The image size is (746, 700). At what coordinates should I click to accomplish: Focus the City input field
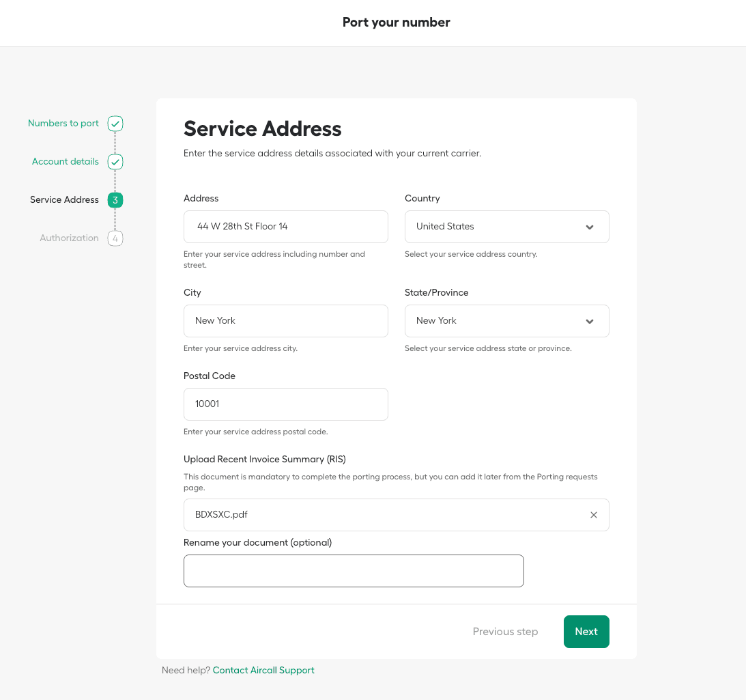tap(285, 321)
